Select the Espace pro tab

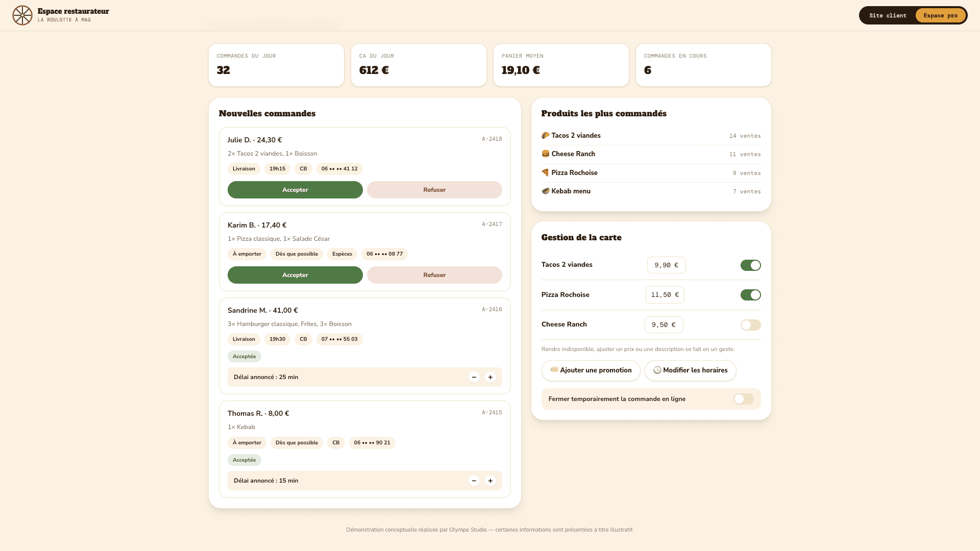pyautogui.click(x=940, y=15)
